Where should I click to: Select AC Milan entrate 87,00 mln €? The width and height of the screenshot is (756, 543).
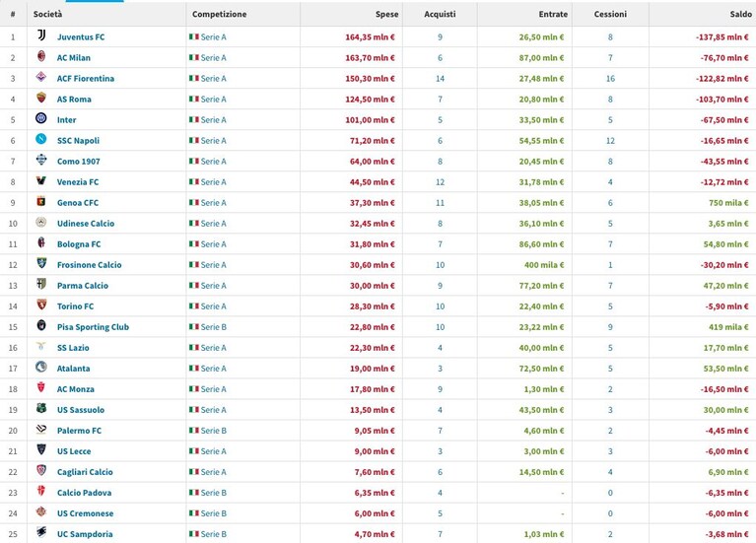[541, 58]
